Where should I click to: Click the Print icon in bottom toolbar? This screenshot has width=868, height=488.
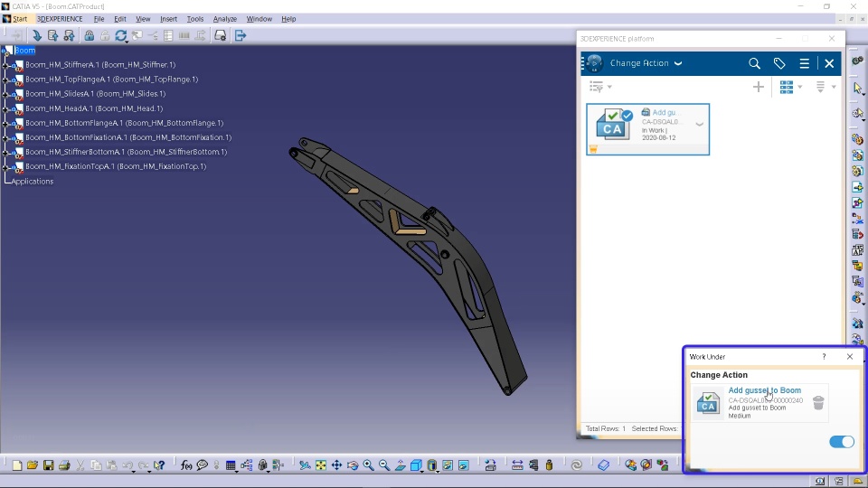pyautogui.click(x=64, y=465)
